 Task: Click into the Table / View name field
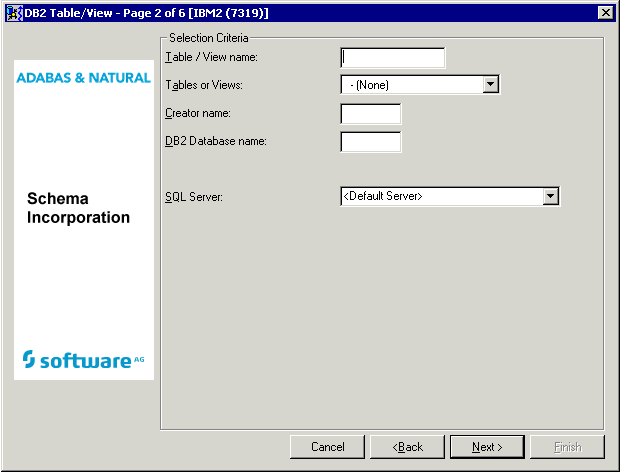coord(392,57)
